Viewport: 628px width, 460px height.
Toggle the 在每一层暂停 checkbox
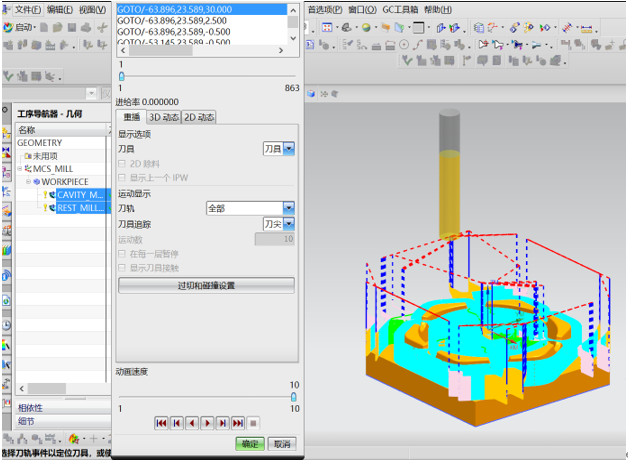coord(122,253)
